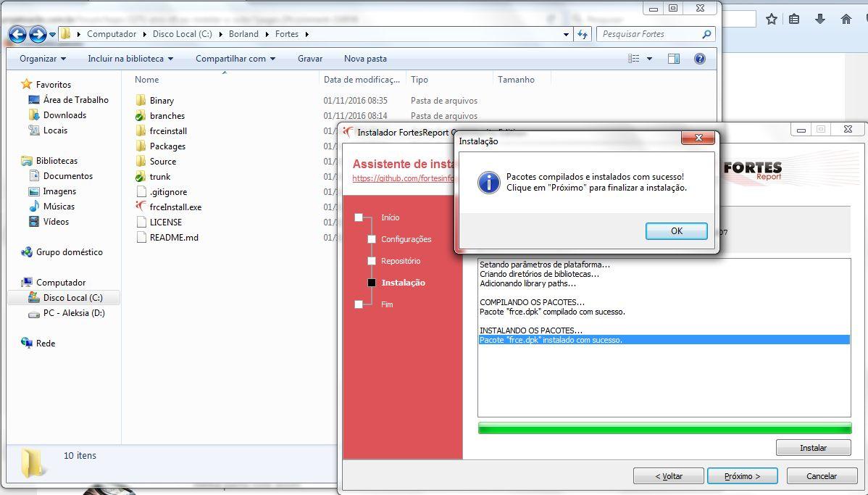Select the README.md file
This screenshot has height=495, width=868.
pos(174,238)
